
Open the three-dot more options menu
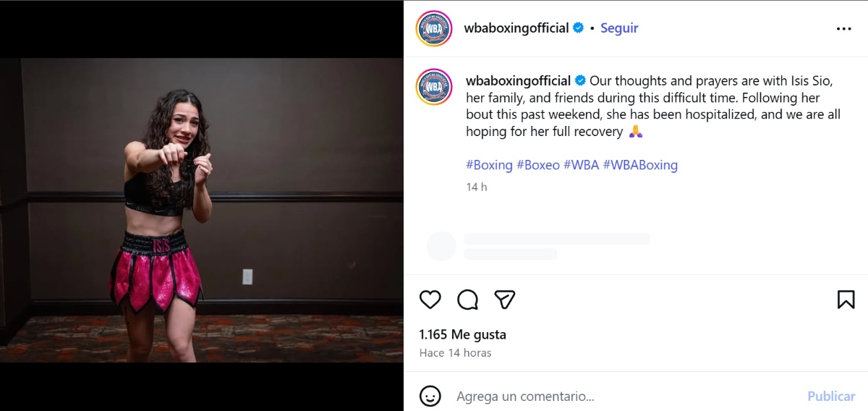tap(843, 29)
